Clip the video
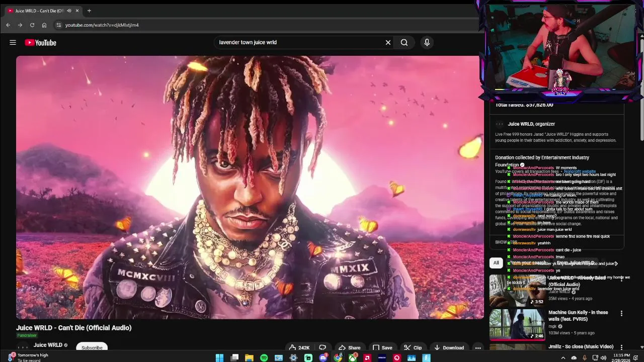Screen dimensions: 644x362 click(x=413, y=347)
